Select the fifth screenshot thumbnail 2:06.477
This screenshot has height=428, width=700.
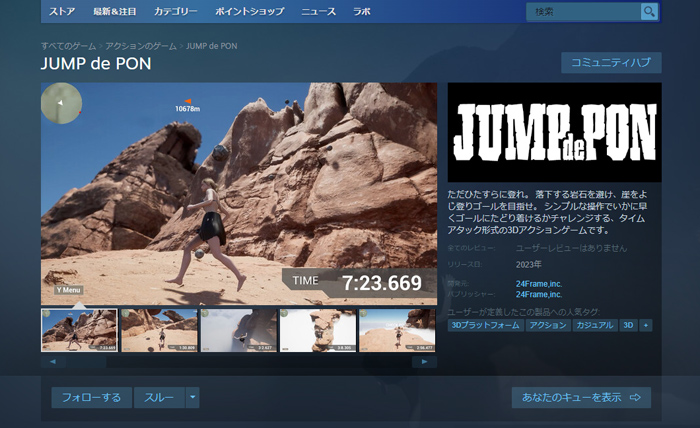[397, 330]
